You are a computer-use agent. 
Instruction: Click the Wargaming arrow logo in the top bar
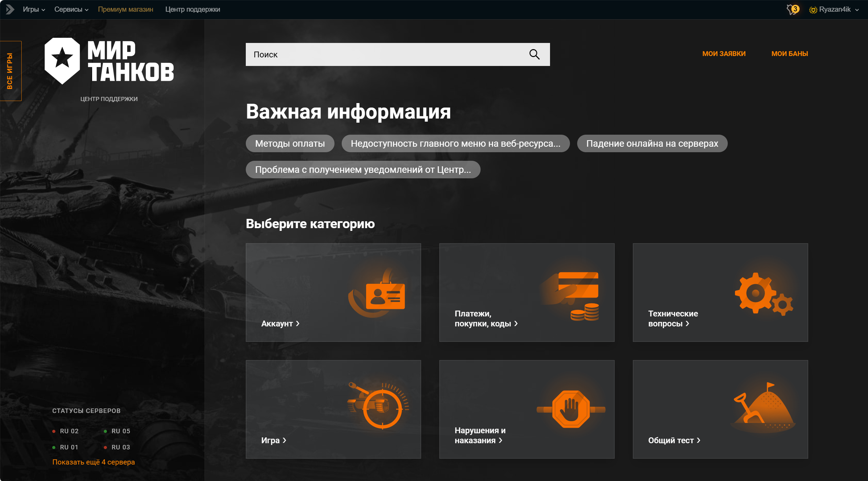[x=10, y=9]
